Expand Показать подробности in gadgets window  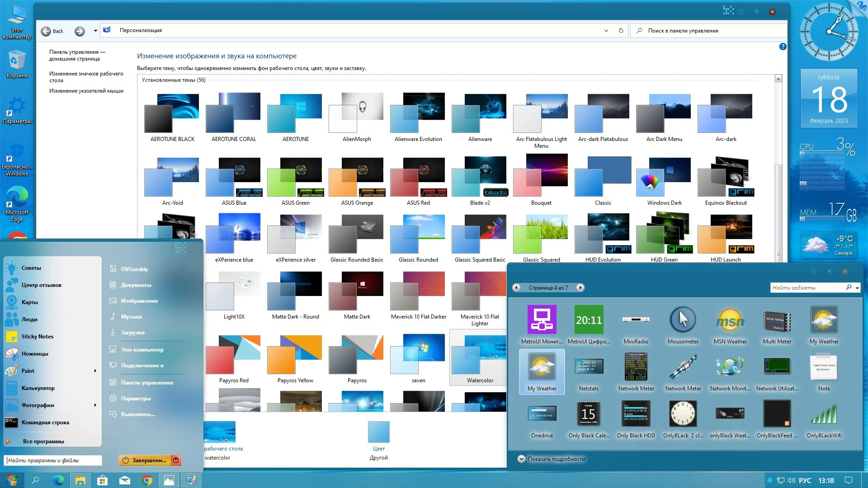[521, 459]
